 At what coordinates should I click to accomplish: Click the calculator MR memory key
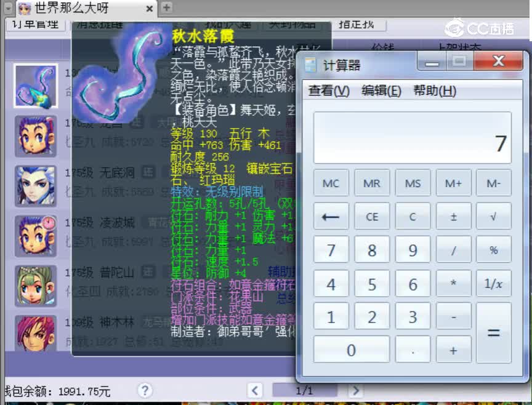coord(372,183)
